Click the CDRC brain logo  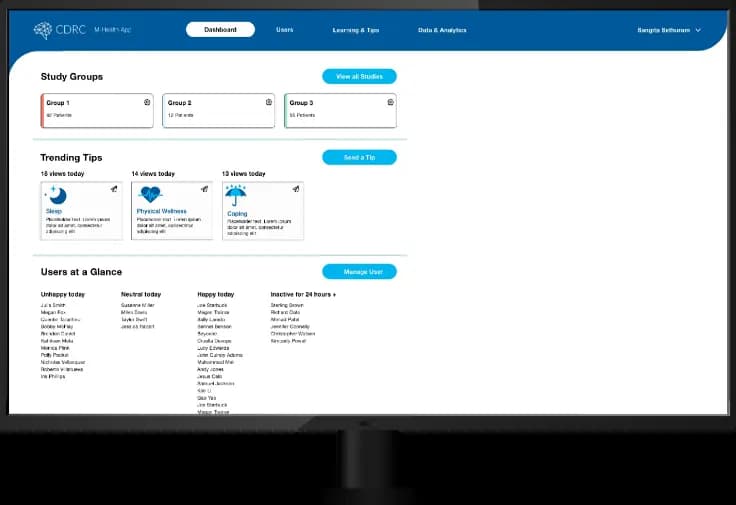43,30
